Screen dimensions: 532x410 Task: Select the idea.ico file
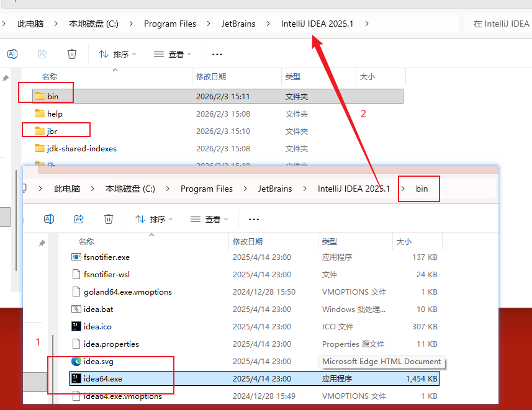(x=91, y=327)
